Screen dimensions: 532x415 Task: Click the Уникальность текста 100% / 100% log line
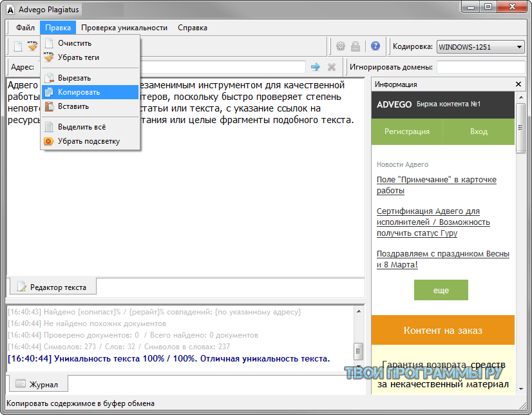[169, 359]
